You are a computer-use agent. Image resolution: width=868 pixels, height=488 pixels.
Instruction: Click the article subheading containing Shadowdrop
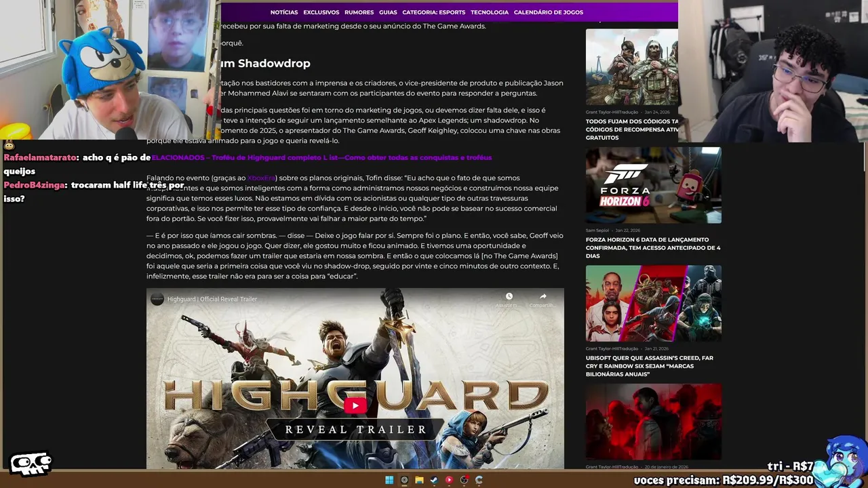coord(266,63)
